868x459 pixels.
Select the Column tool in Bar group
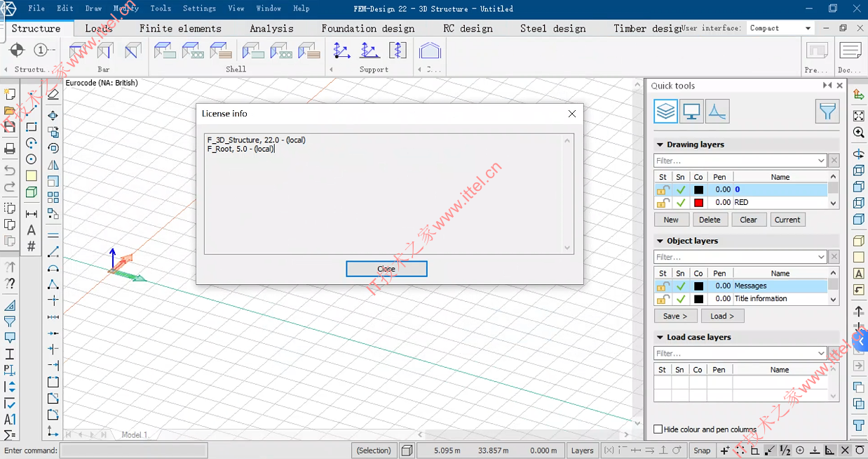click(x=104, y=51)
